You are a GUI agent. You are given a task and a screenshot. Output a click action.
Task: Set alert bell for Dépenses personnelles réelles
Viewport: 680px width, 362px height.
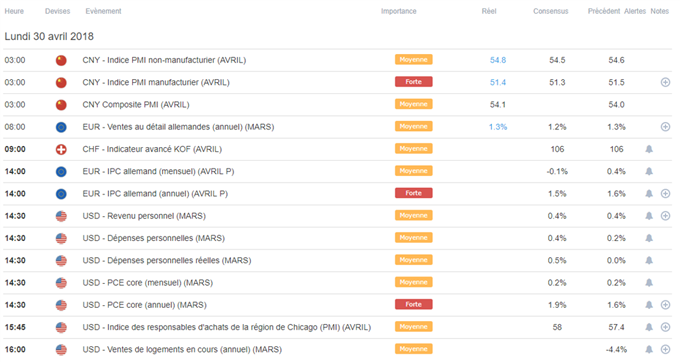[649, 261]
